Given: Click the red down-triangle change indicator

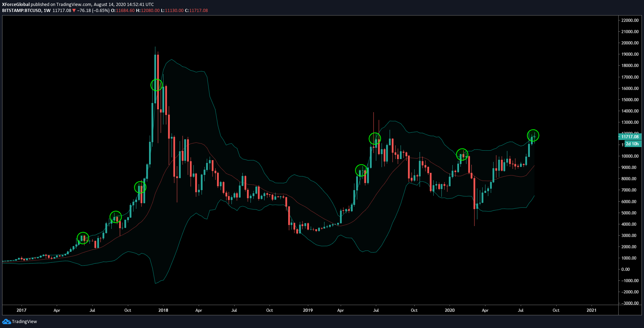Looking at the screenshot, I should [x=74, y=10].
